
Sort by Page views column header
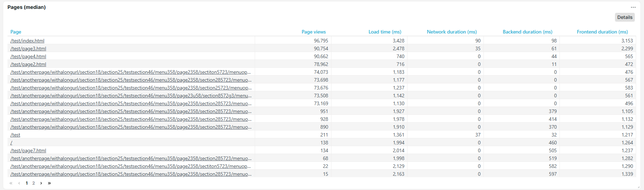pos(313,32)
